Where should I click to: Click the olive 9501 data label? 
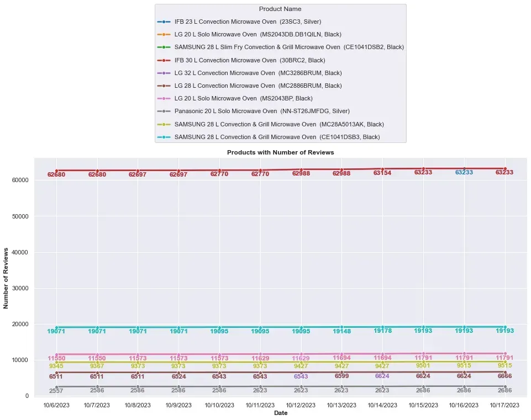pyautogui.click(x=423, y=365)
